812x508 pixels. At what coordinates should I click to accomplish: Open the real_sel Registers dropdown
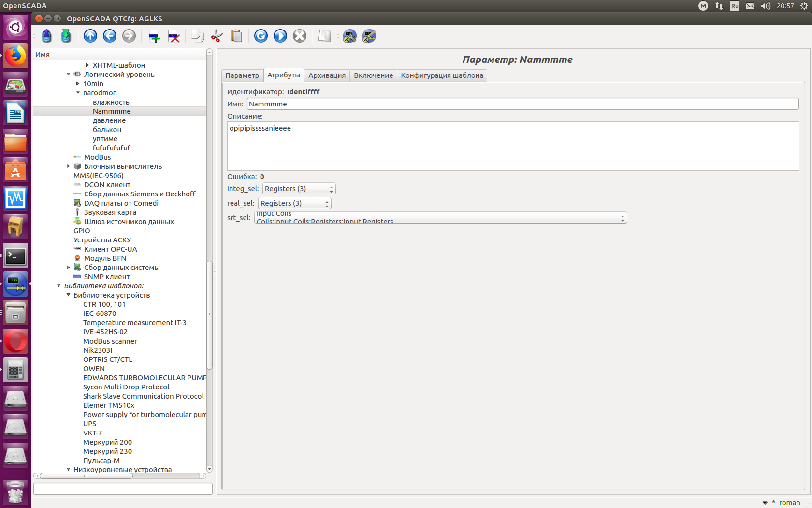tap(294, 203)
